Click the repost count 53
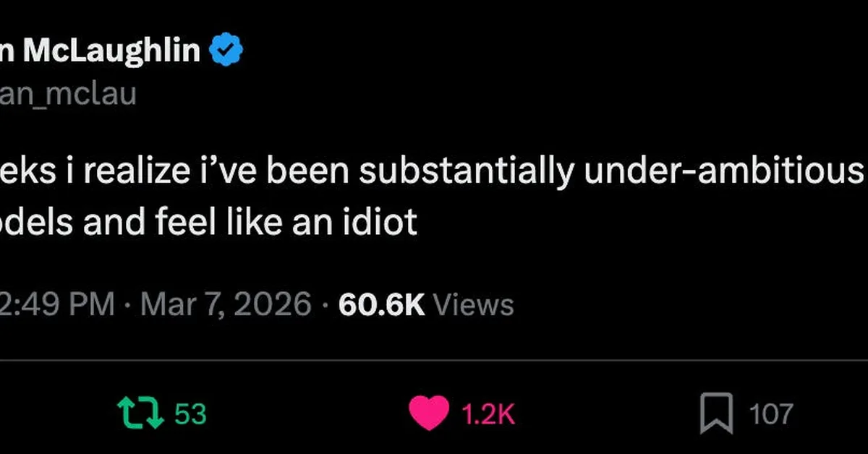This screenshot has width=868, height=454. tap(191, 414)
